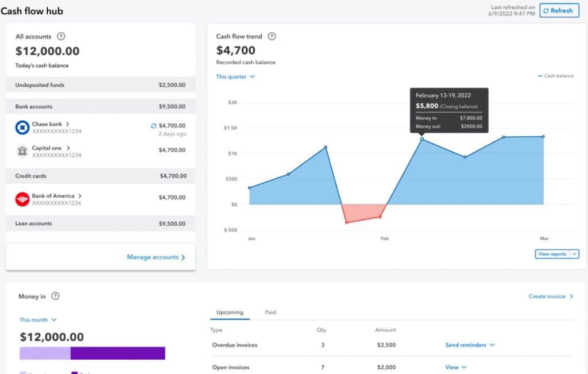
Task: Open the All accounts help icon
Action: [61, 36]
